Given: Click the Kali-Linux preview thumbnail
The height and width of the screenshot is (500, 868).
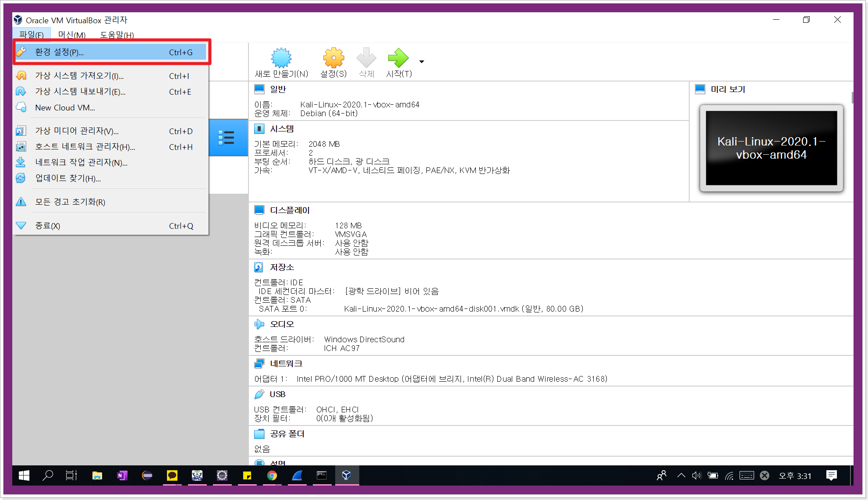Looking at the screenshot, I should [x=771, y=148].
